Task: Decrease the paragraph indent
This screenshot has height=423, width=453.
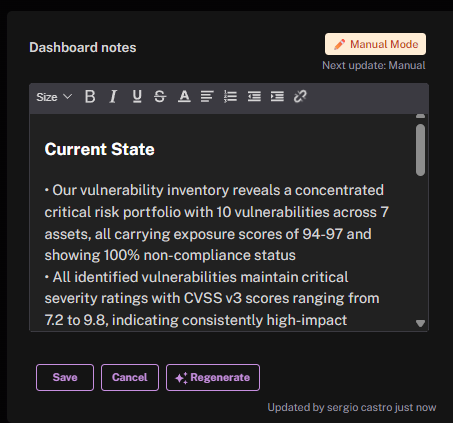Action: (254, 97)
